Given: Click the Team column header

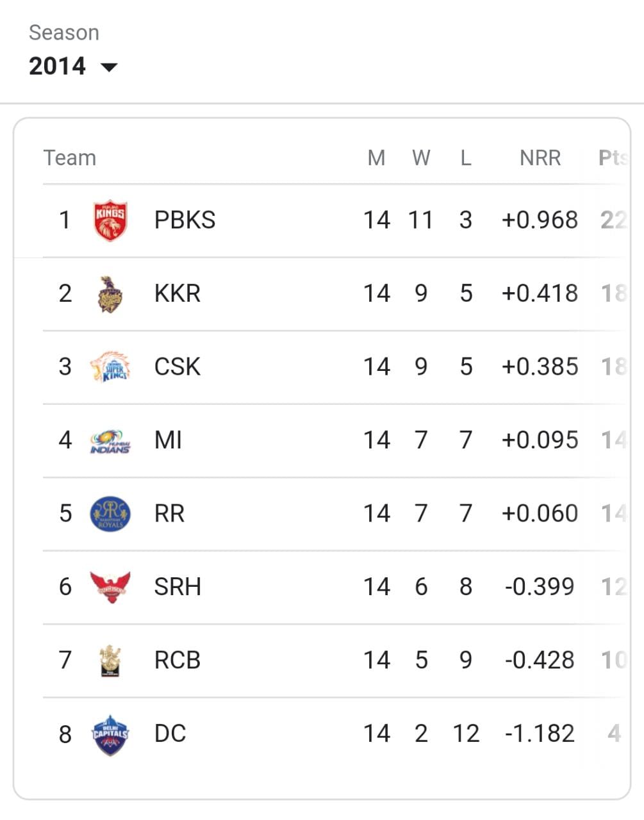Looking at the screenshot, I should [69, 158].
